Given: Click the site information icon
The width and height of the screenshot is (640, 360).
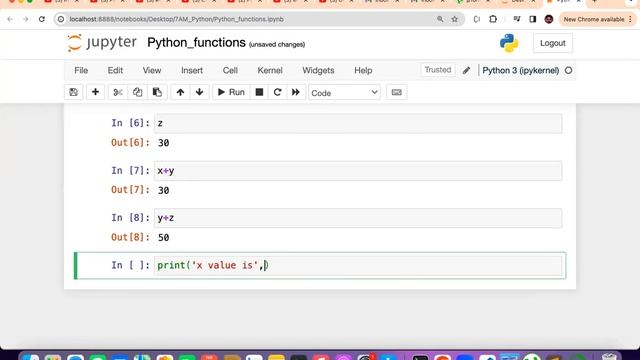Looking at the screenshot, I should (61, 19).
